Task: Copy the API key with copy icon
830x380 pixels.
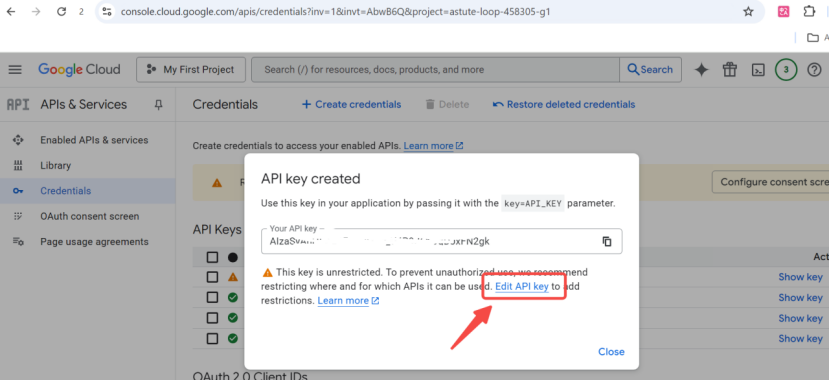Action: pos(607,241)
